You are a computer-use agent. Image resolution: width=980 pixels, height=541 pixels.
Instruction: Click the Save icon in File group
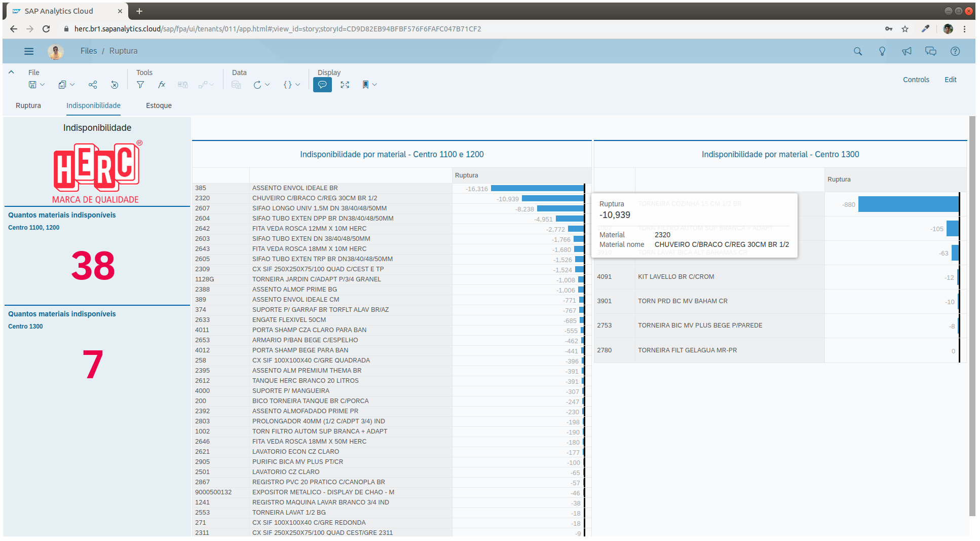tap(32, 85)
